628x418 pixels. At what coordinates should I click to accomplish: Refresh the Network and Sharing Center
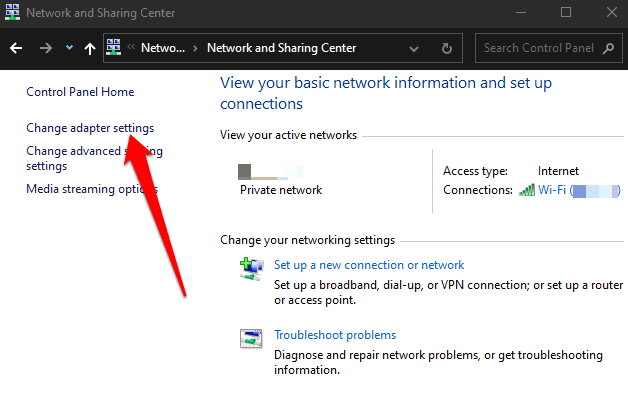[x=447, y=48]
